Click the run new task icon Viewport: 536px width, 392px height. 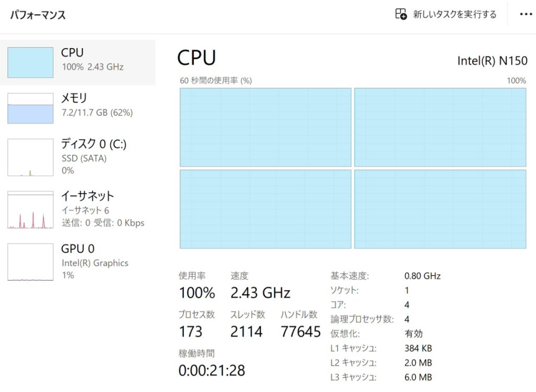point(401,14)
